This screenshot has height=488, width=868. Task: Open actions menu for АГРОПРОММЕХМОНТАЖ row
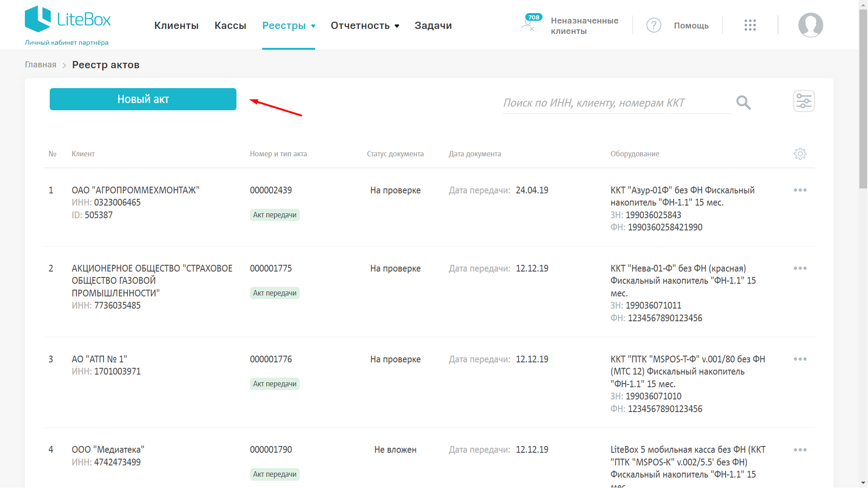800,190
